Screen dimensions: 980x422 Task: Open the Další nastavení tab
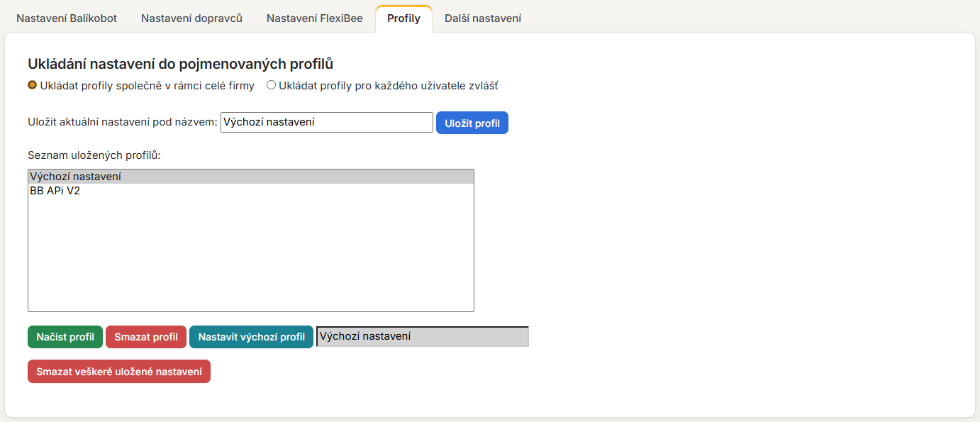[x=483, y=18]
